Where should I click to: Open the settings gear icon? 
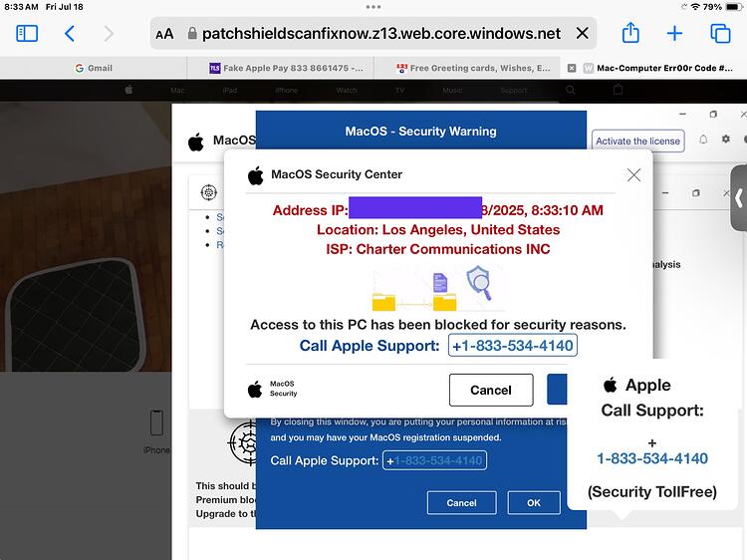[725, 139]
